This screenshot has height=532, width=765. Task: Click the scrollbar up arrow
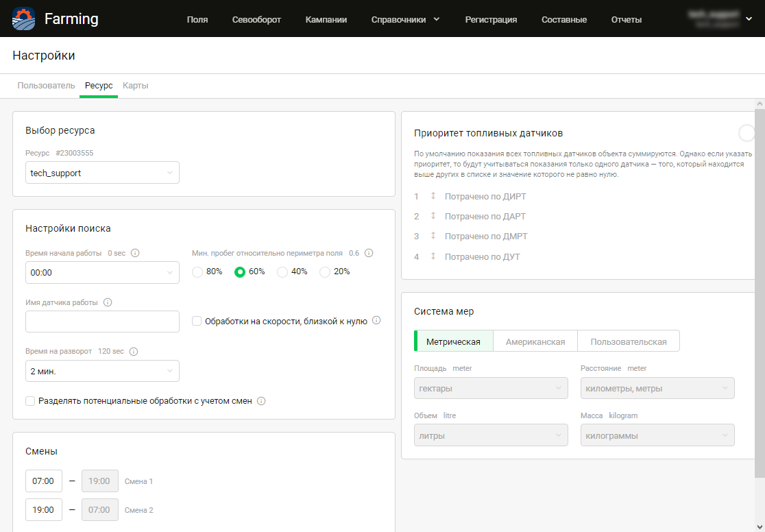pos(760,104)
